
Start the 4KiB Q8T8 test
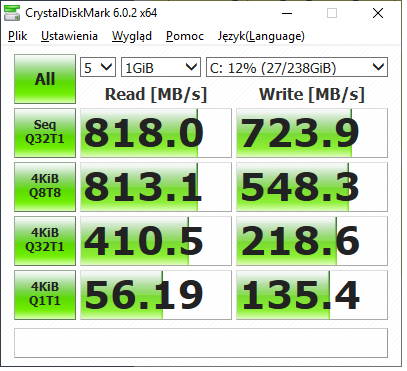pyautogui.click(x=45, y=187)
